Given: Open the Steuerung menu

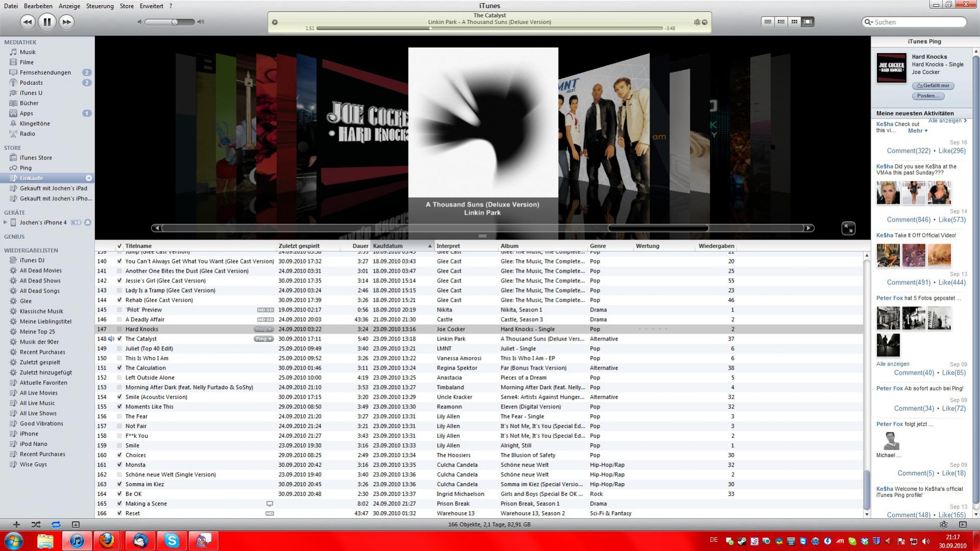Looking at the screenshot, I should click(100, 6).
